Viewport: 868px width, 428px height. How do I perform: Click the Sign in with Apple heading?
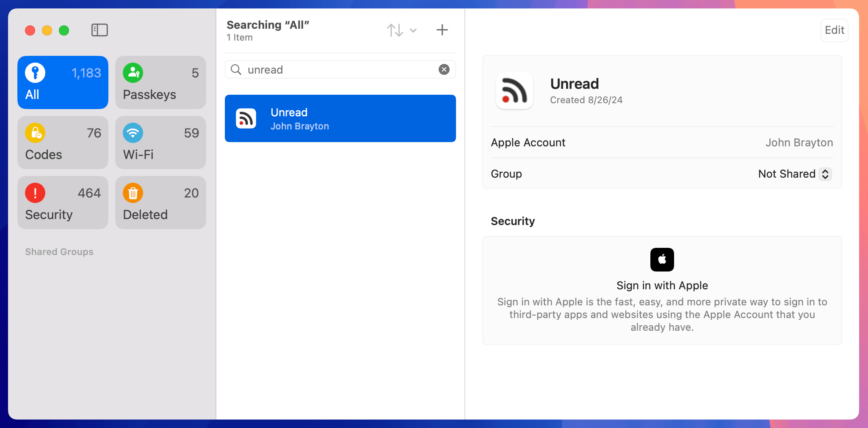pos(662,285)
